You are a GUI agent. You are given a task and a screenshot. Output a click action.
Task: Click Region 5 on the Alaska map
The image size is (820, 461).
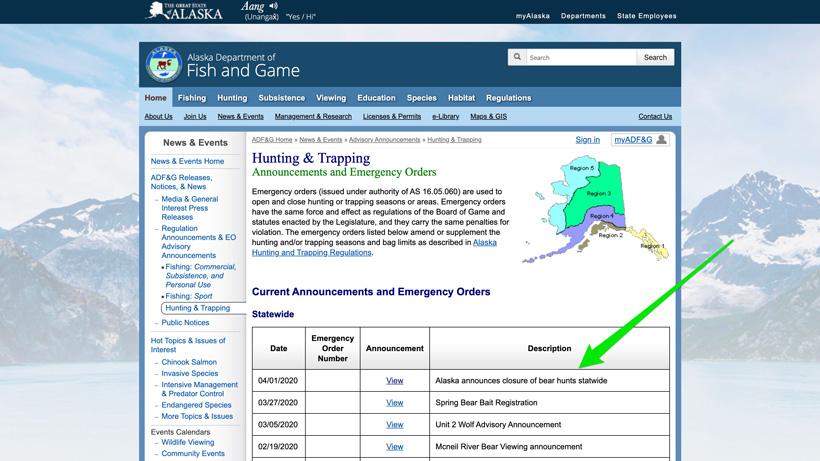tap(581, 168)
